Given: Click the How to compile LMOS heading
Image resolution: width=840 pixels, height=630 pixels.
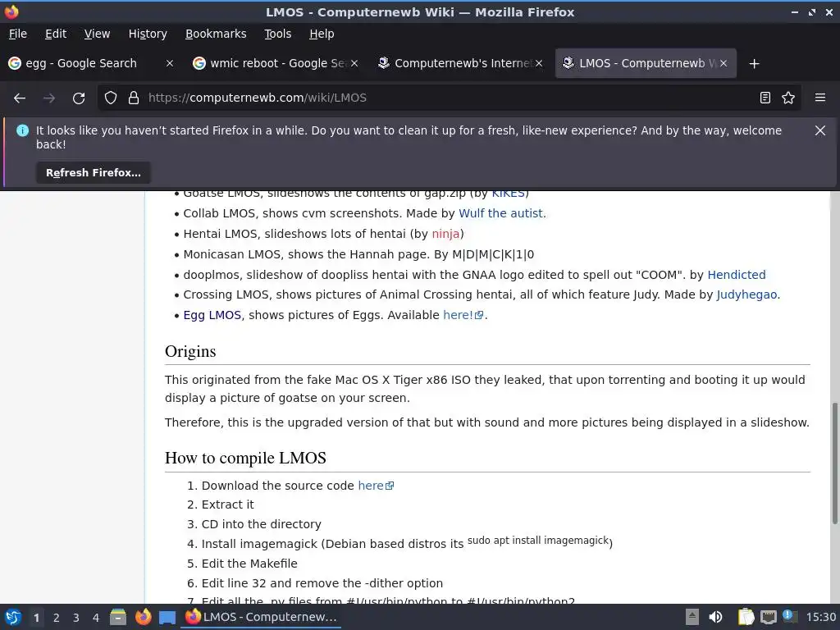Looking at the screenshot, I should [245, 458].
